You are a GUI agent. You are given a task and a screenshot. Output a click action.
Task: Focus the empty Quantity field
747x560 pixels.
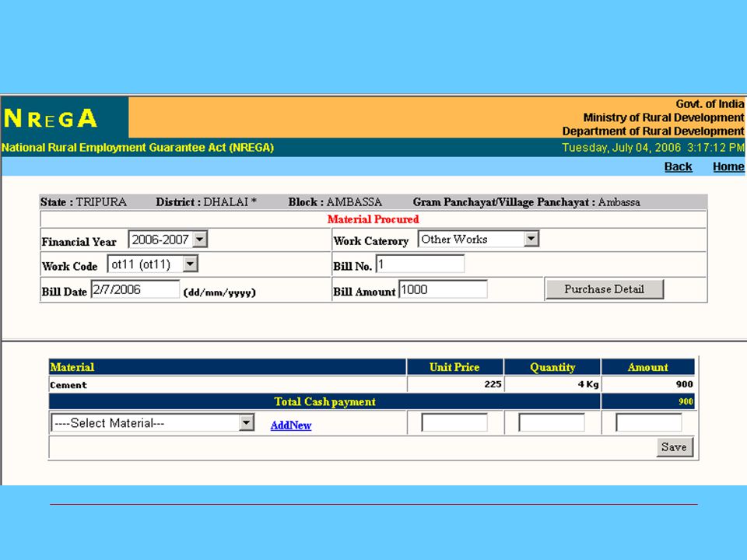tap(552, 423)
